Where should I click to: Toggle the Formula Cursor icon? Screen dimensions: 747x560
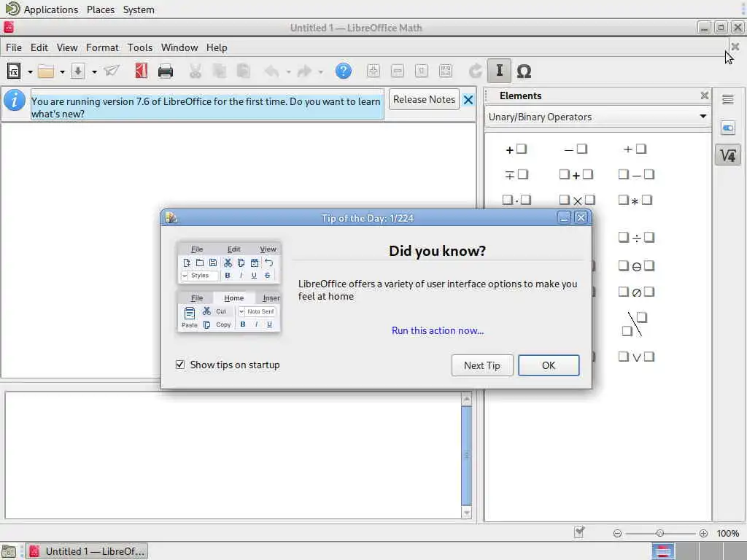click(x=499, y=71)
